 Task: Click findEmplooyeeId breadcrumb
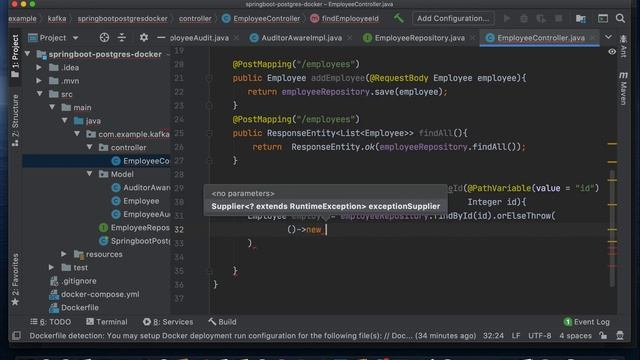click(x=345, y=18)
